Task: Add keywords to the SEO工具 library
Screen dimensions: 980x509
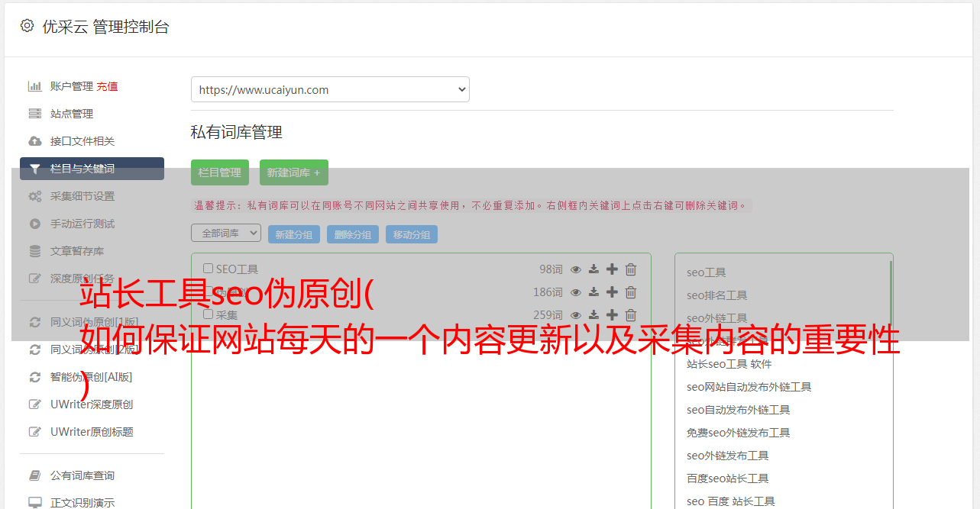Action: click(x=612, y=269)
